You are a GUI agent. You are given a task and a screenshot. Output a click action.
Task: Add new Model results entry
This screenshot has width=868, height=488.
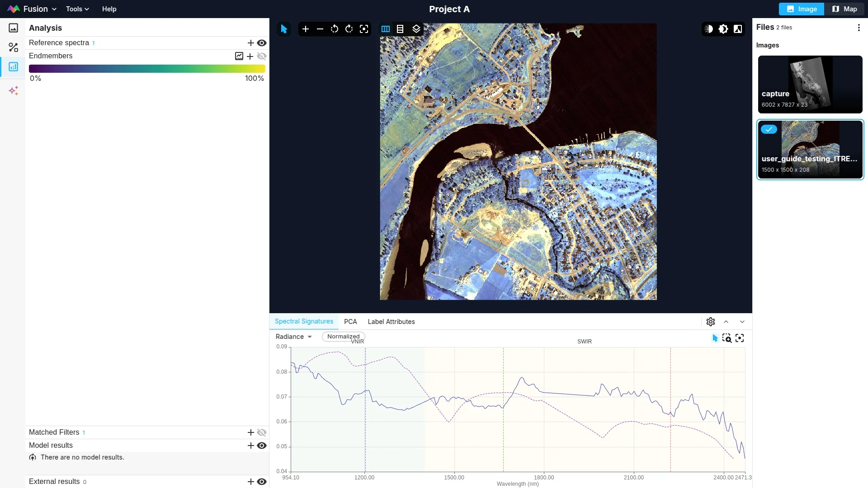coord(251,446)
